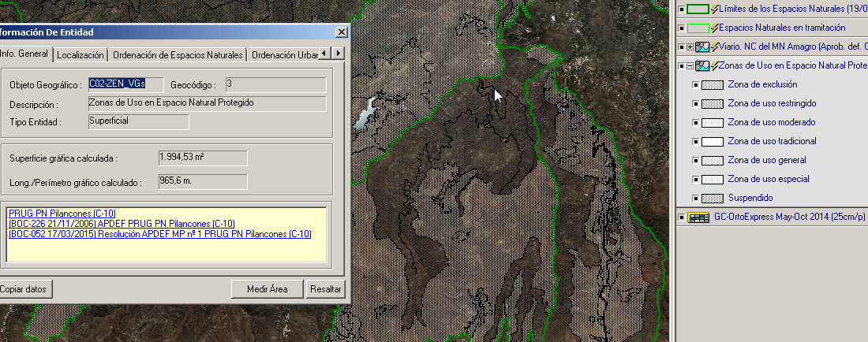Click the Long./Perímetro gráfico calculado value field
868x342 pixels.
coord(203,182)
